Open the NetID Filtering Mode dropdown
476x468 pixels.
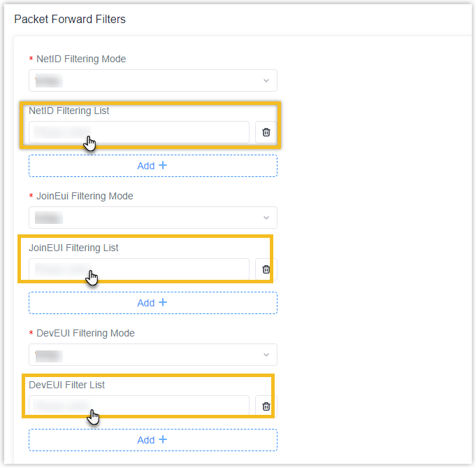(x=153, y=80)
